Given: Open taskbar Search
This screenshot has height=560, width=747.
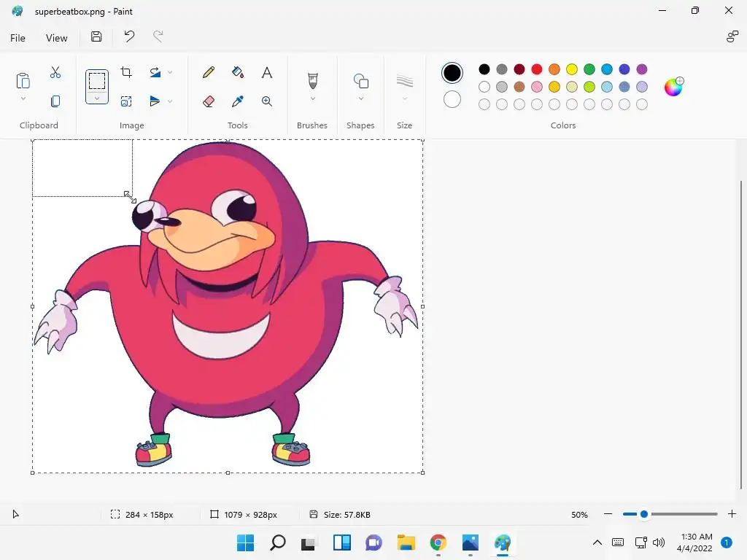Looking at the screenshot, I should tap(278, 542).
